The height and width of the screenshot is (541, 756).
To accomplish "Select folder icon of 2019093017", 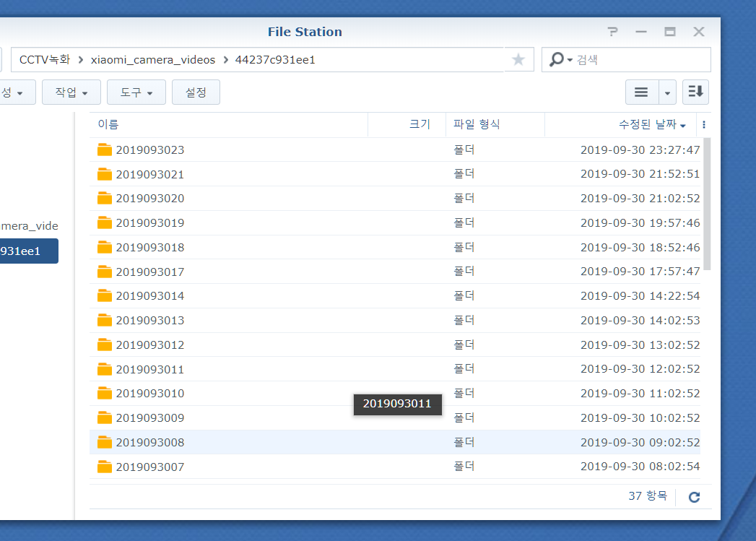I will point(104,272).
